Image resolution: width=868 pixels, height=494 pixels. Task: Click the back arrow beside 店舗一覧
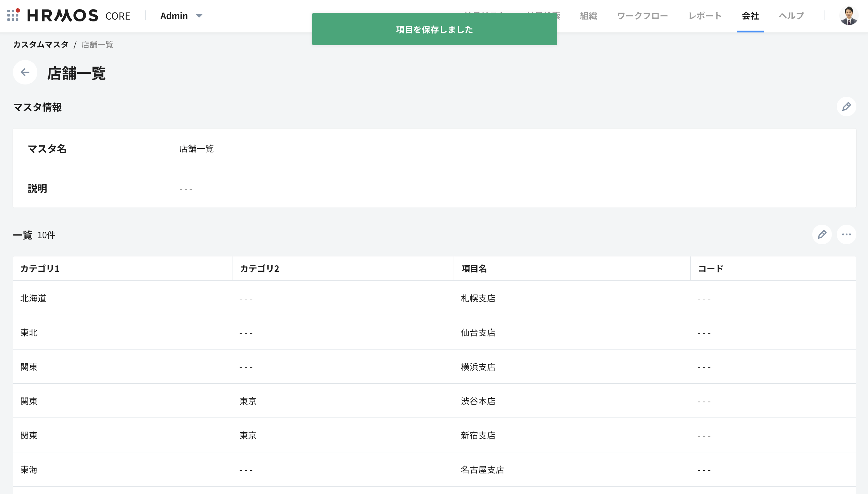(x=25, y=72)
